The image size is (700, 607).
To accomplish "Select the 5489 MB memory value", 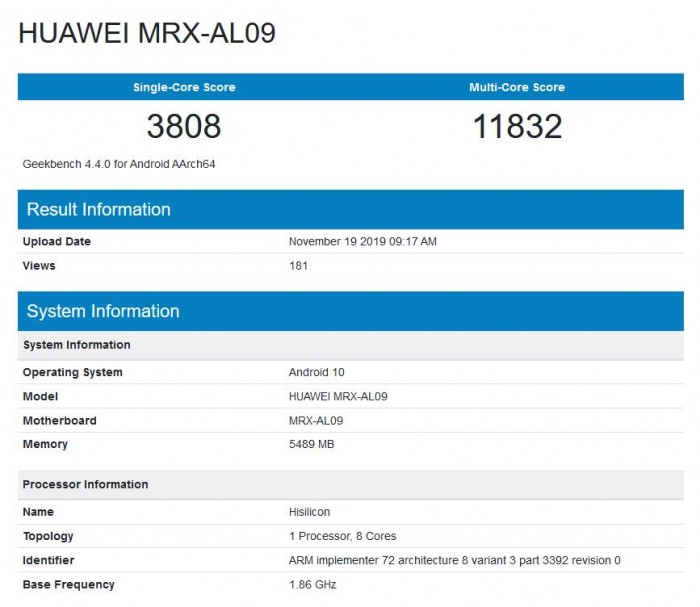I will (311, 444).
